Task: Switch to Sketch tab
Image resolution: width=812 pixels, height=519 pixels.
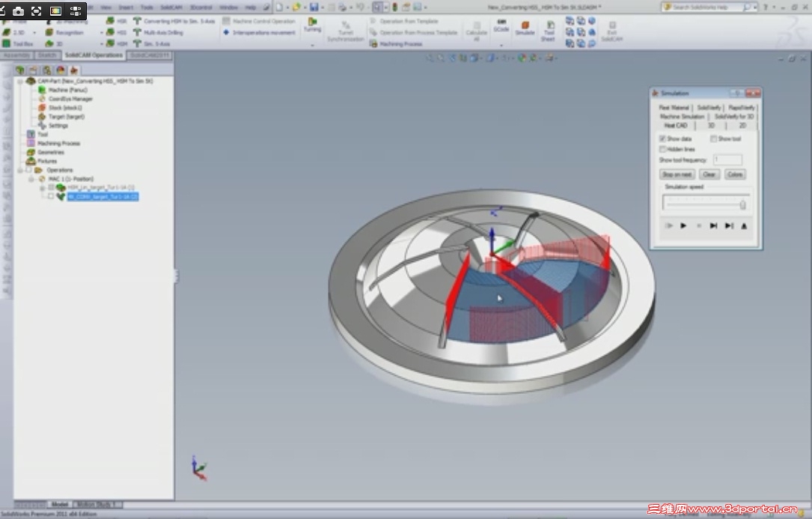Action: [x=46, y=55]
